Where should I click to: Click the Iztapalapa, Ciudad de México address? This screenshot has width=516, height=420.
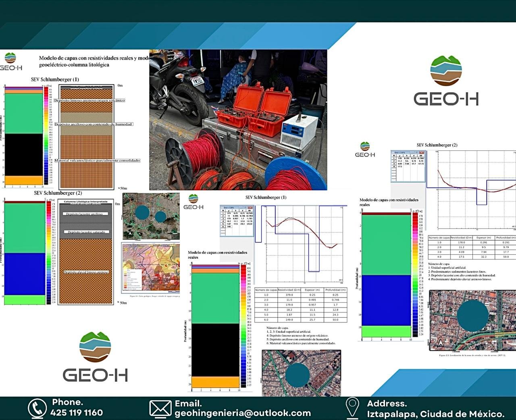pyautogui.click(x=435, y=414)
